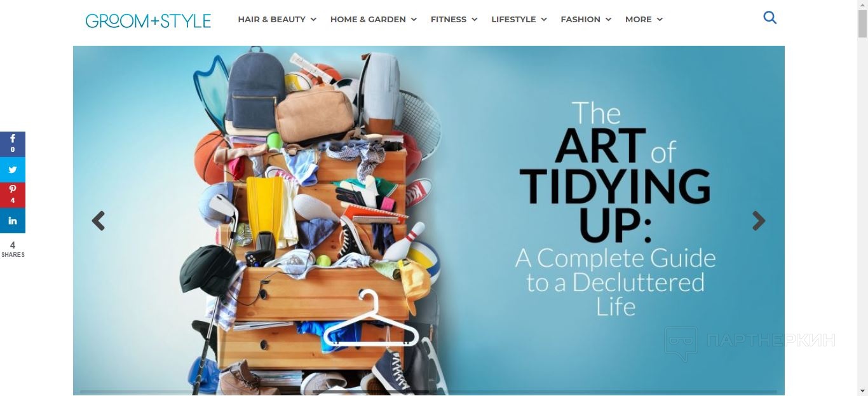The height and width of the screenshot is (396, 868).
Task: Click the slider progress bar at the bottom
Action: click(x=428, y=392)
